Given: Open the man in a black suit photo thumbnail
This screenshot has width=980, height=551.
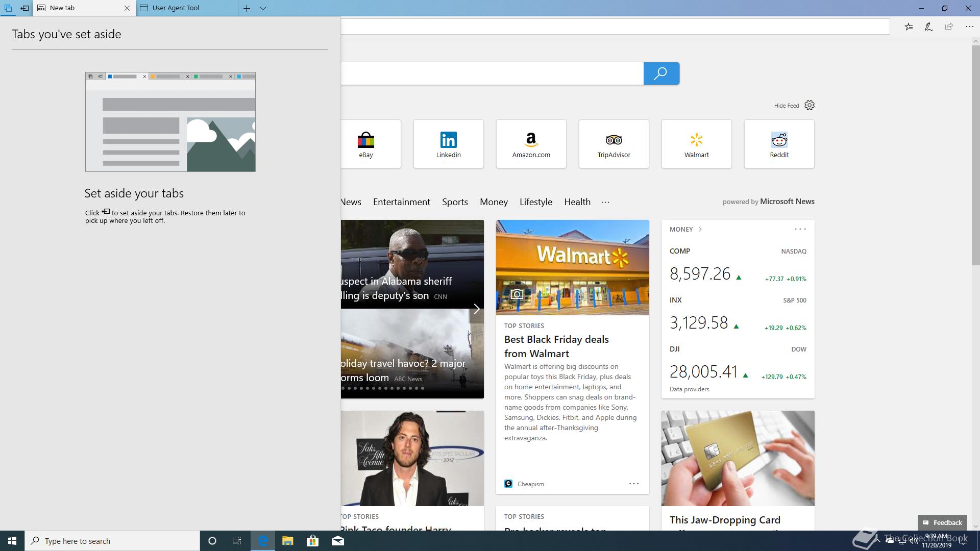Looking at the screenshot, I should [x=412, y=458].
